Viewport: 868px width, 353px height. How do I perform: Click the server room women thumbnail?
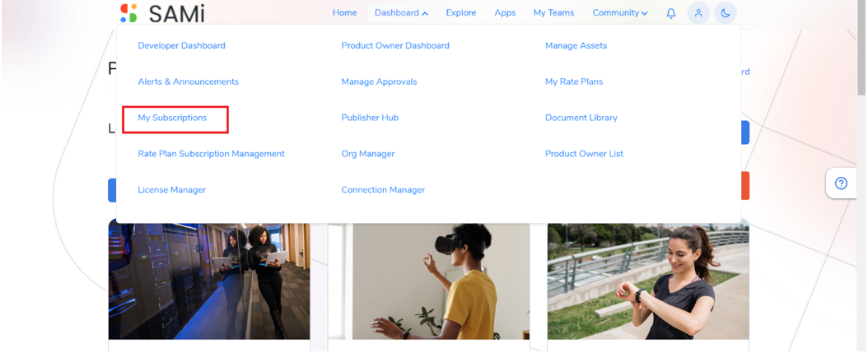click(x=209, y=281)
